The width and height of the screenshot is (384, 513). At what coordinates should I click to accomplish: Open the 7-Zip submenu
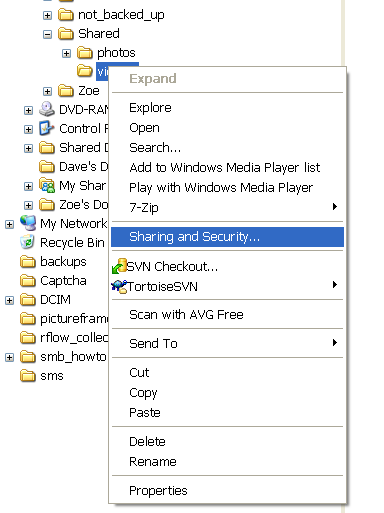click(227, 207)
